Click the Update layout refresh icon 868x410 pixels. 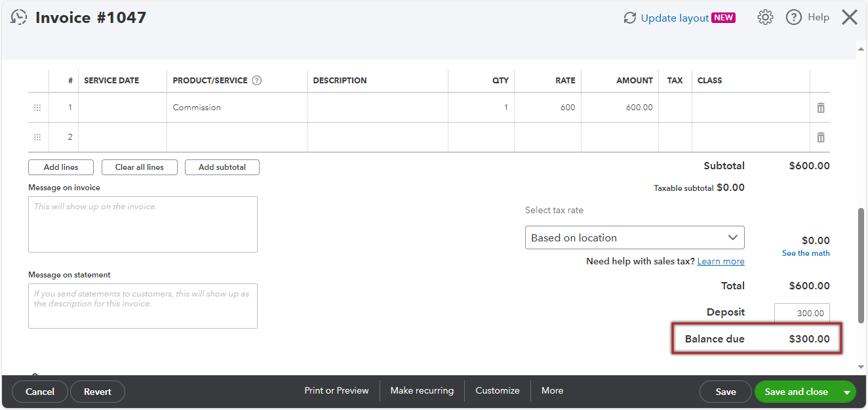coord(630,18)
